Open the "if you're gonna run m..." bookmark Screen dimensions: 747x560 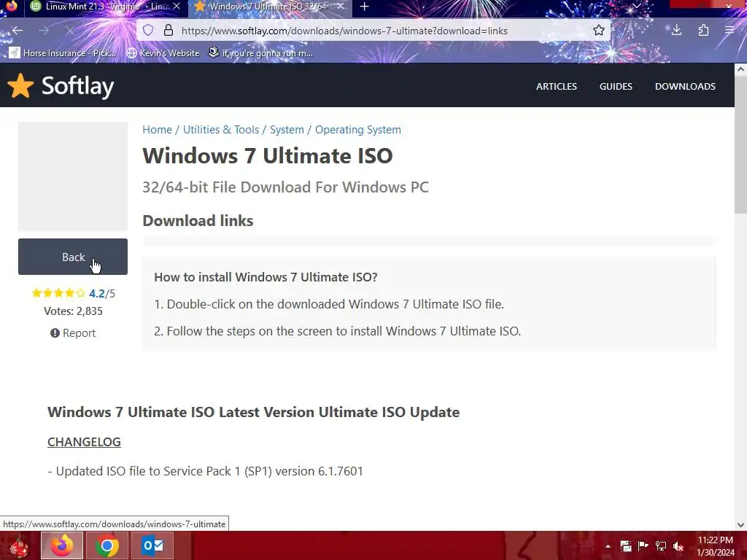[260, 52]
